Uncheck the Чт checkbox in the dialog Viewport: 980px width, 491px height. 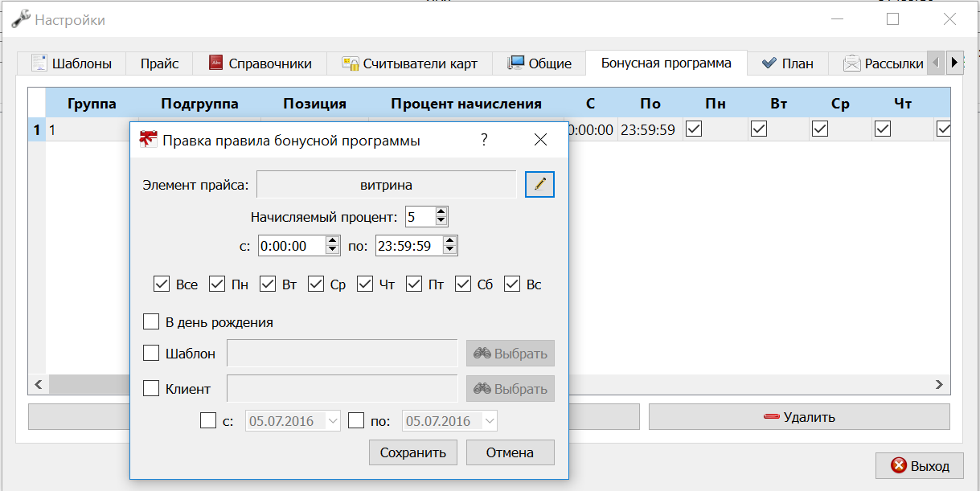(x=365, y=284)
